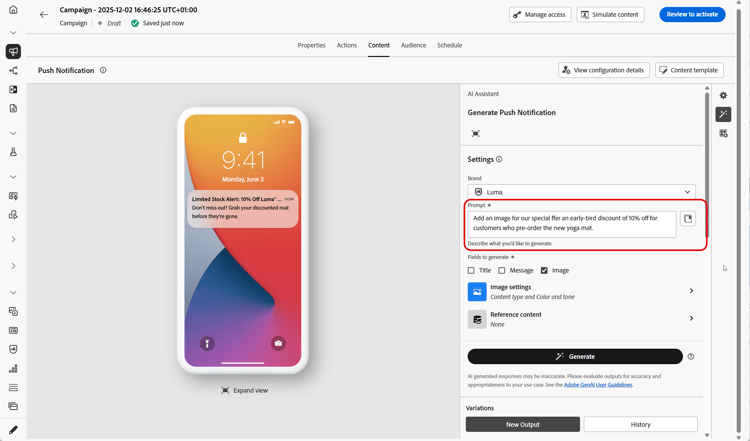Open the bar chart icon in left sidebar

13,368
